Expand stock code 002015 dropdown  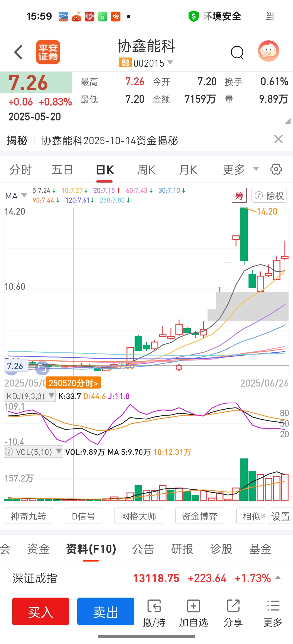(x=170, y=62)
